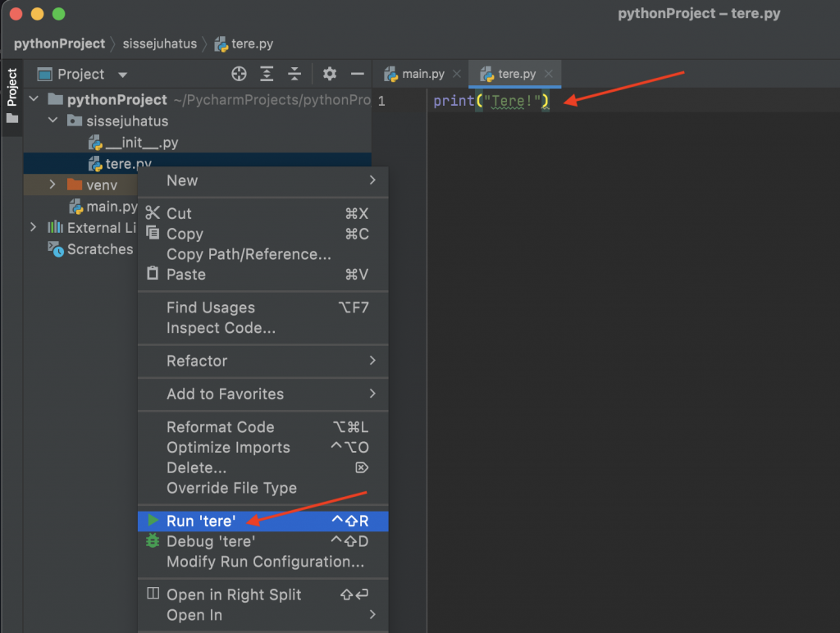
Task: Open the Open In submenu arrow
Action: click(x=373, y=615)
